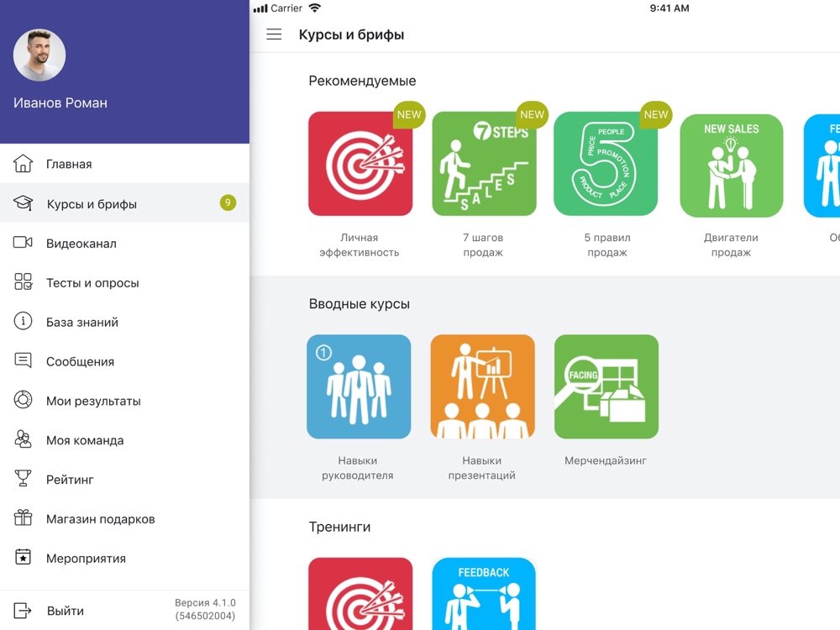Click the Рейтинг trophy icon
The height and width of the screenshot is (630, 840).
pyautogui.click(x=23, y=478)
